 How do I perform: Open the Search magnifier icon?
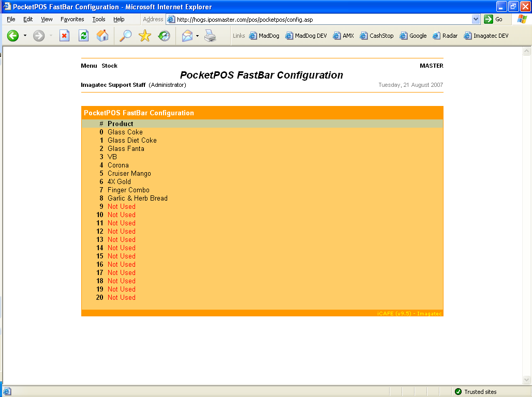click(125, 36)
